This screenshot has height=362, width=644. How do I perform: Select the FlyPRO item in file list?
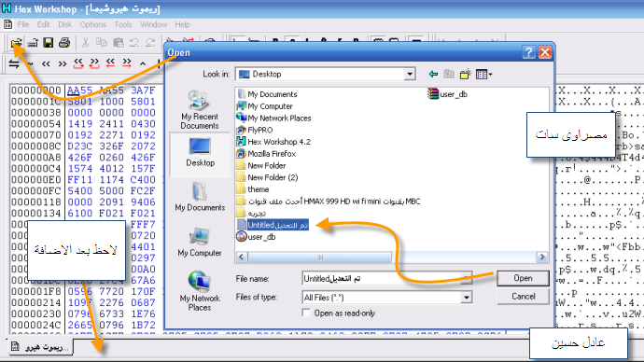255,130
